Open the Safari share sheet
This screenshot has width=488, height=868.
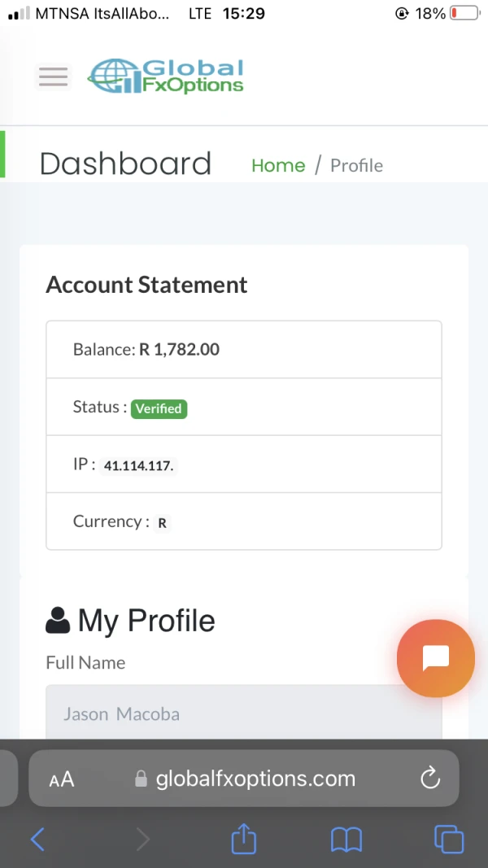244,838
